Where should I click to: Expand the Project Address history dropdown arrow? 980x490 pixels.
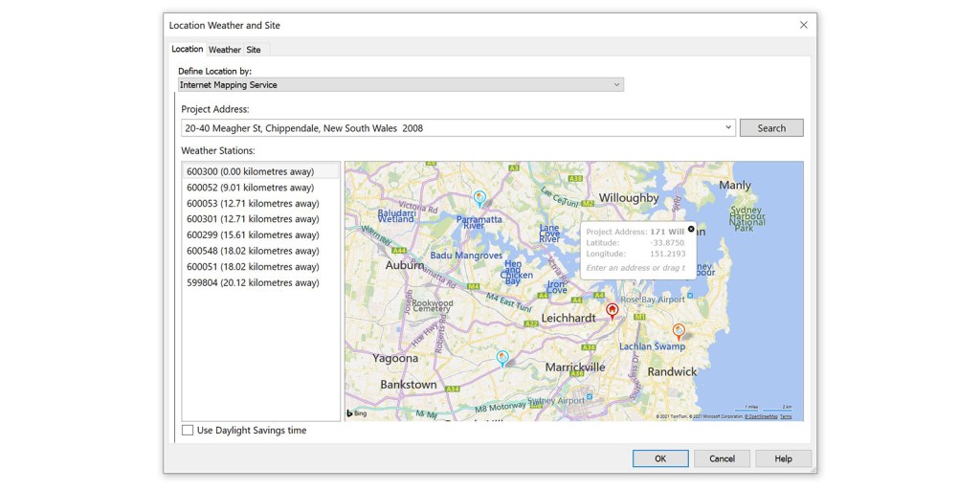(x=728, y=127)
